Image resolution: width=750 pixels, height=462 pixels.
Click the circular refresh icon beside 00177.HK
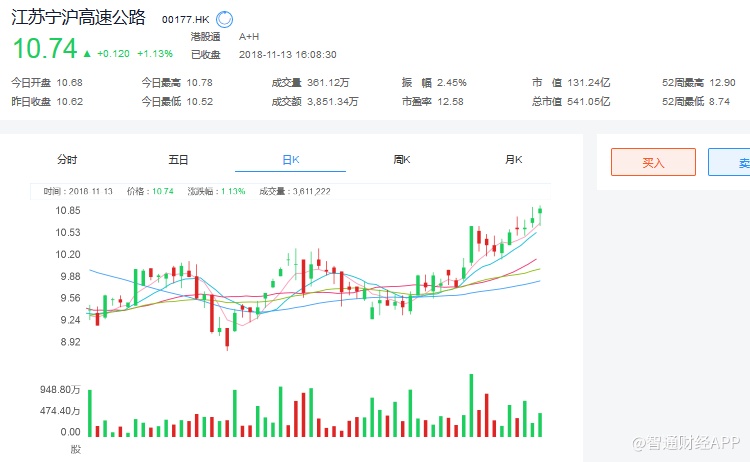tap(225, 19)
